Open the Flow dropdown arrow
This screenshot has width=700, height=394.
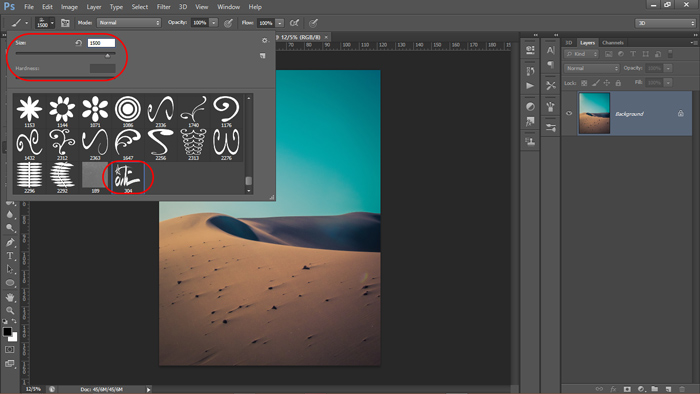click(280, 23)
